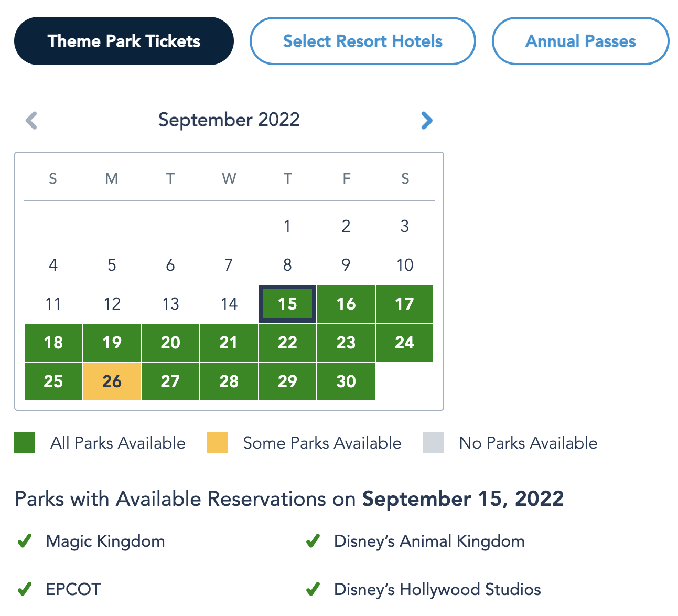Select September 24 on the calendar
Image resolution: width=678 pixels, height=616 pixels.
(404, 343)
